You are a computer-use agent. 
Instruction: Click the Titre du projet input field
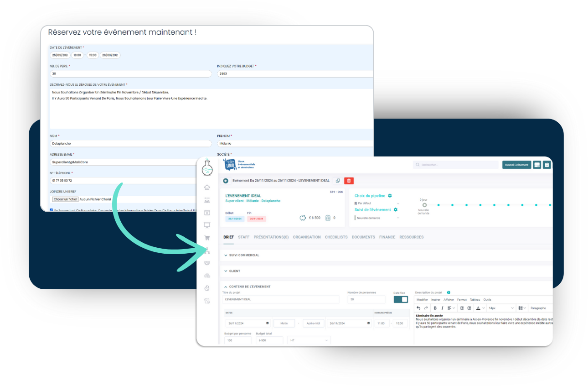[x=281, y=299]
